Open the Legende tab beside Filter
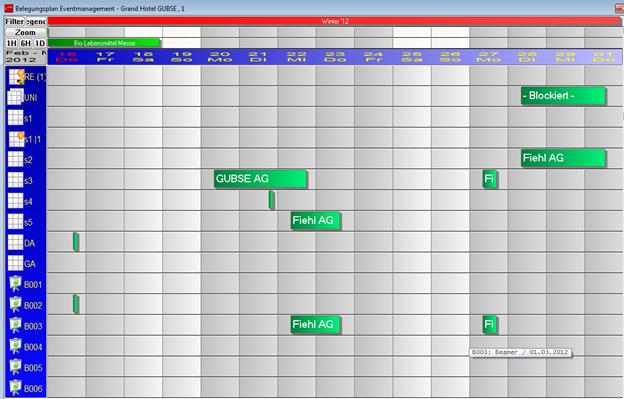624x399 pixels. point(36,21)
